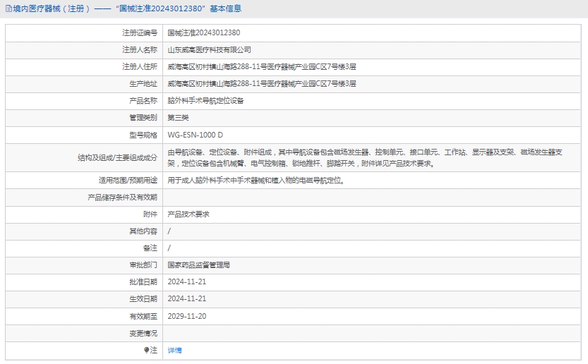588x364 pixels.
Task: Click the 批准日期 row label
Action: pos(143,282)
